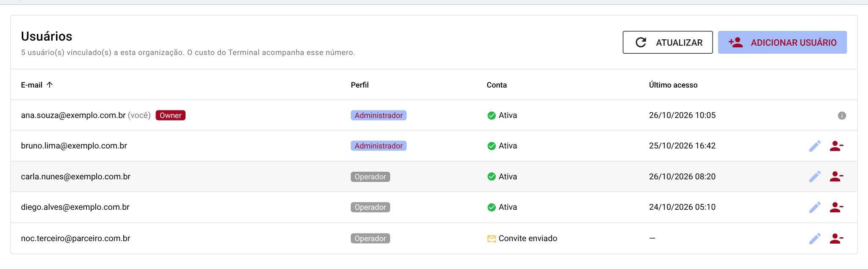Select noc.terceiro@parceiro.com.br email

(x=76, y=239)
